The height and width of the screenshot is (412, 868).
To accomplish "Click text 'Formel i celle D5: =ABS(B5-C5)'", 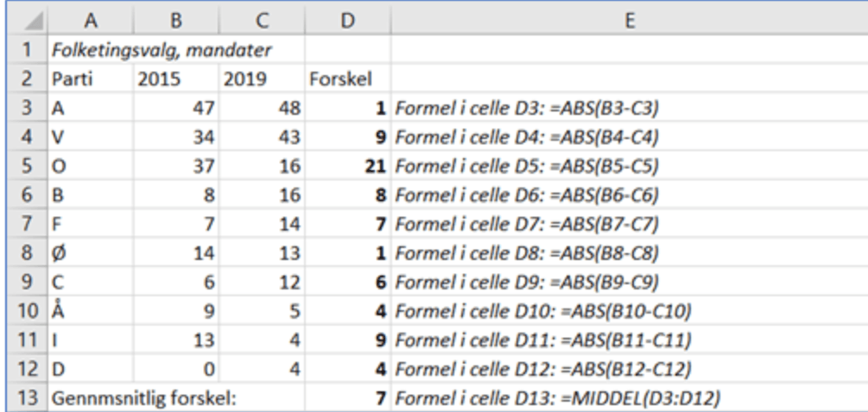I will tap(527, 166).
